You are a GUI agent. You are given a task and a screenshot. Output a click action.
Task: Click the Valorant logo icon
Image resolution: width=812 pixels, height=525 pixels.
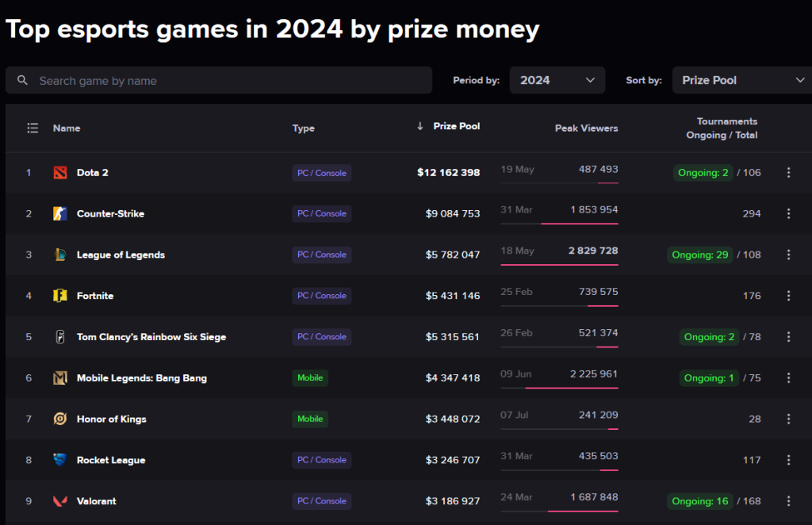(x=60, y=501)
